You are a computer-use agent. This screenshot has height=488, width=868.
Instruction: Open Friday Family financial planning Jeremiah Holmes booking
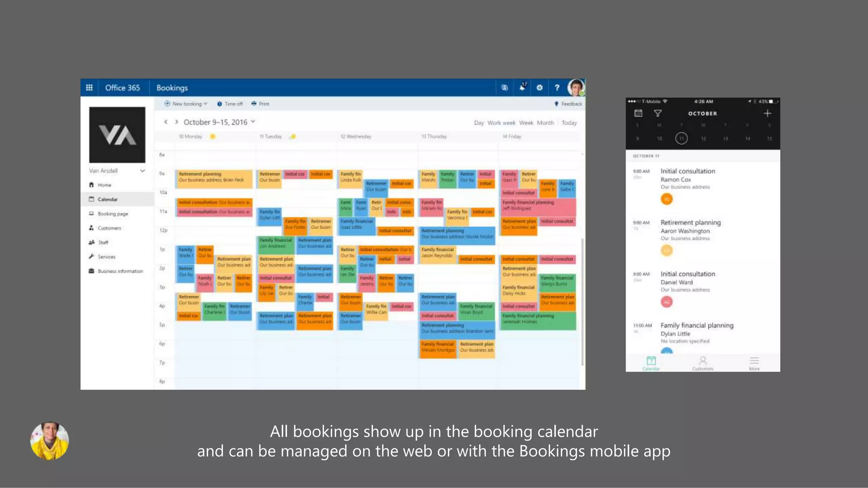[538, 320]
